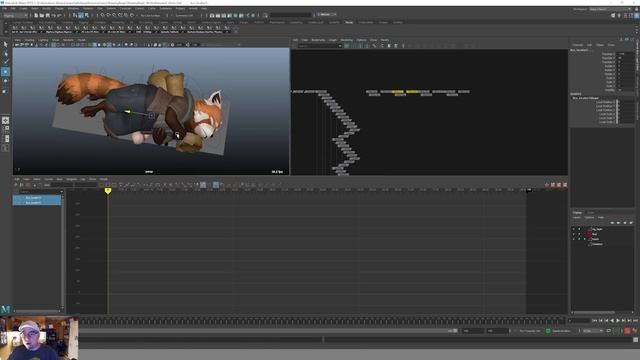Viewport: 640px width, 360px height.
Task: Switch to the Display tab in Layer Editor
Action: tap(577, 213)
